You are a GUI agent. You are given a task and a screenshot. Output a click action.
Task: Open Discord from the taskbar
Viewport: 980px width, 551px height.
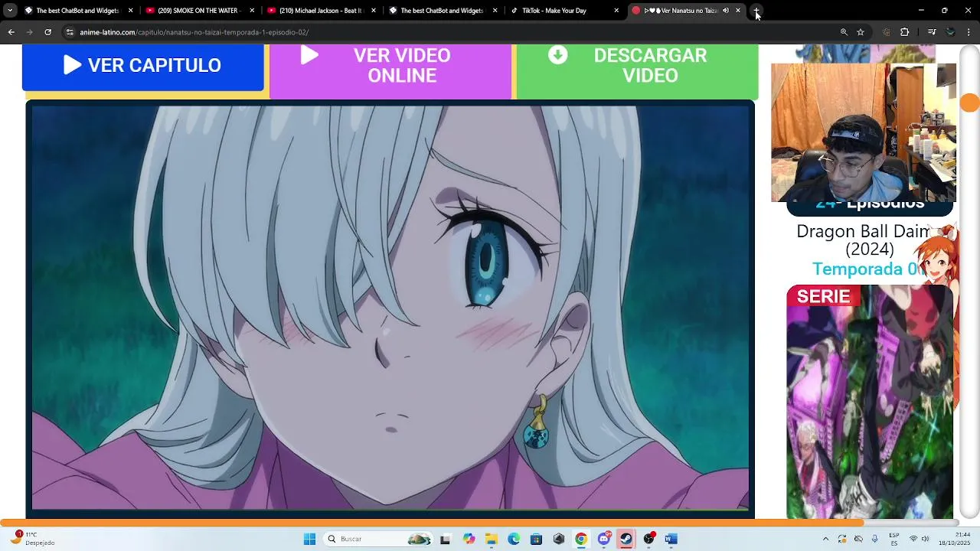click(x=604, y=539)
